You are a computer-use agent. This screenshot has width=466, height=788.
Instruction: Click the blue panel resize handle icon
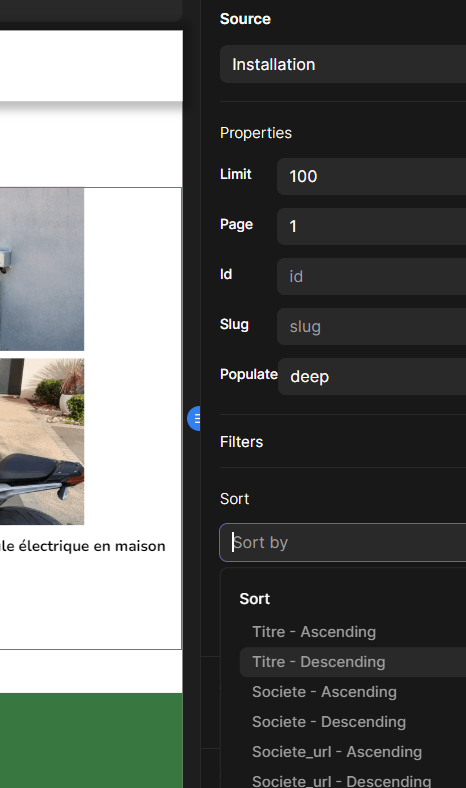point(194,418)
